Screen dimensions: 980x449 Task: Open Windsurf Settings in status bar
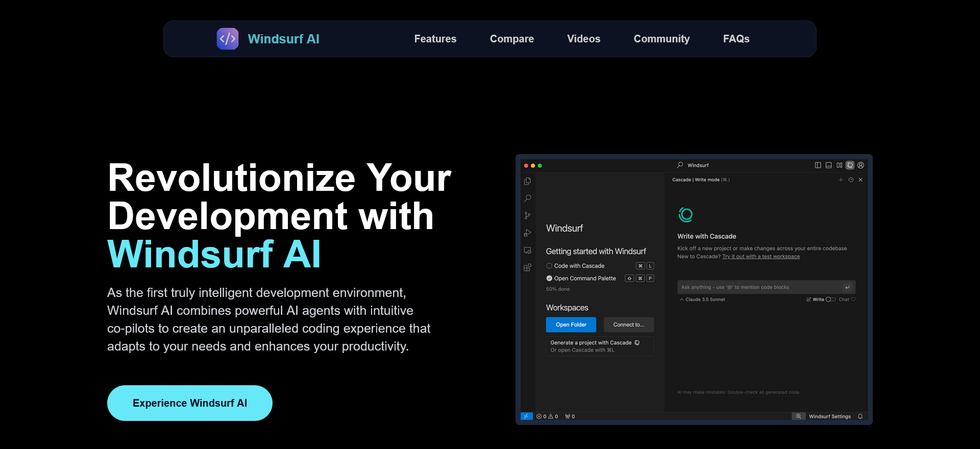coord(830,416)
